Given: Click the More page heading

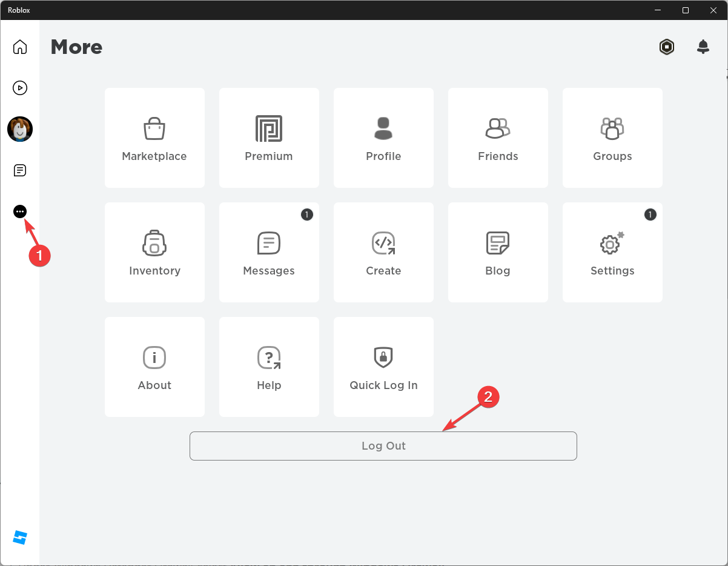Looking at the screenshot, I should pos(76,47).
